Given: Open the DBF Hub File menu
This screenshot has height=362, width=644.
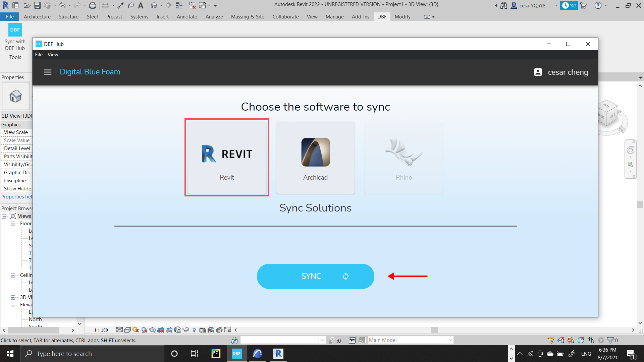Looking at the screenshot, I should point(39,55).
